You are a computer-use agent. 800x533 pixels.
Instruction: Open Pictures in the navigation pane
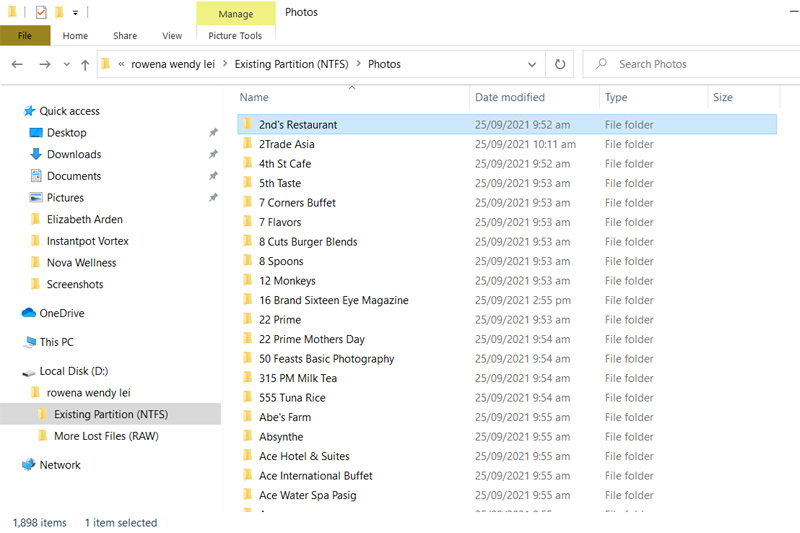pyautogui.click(x=65, y=197)
